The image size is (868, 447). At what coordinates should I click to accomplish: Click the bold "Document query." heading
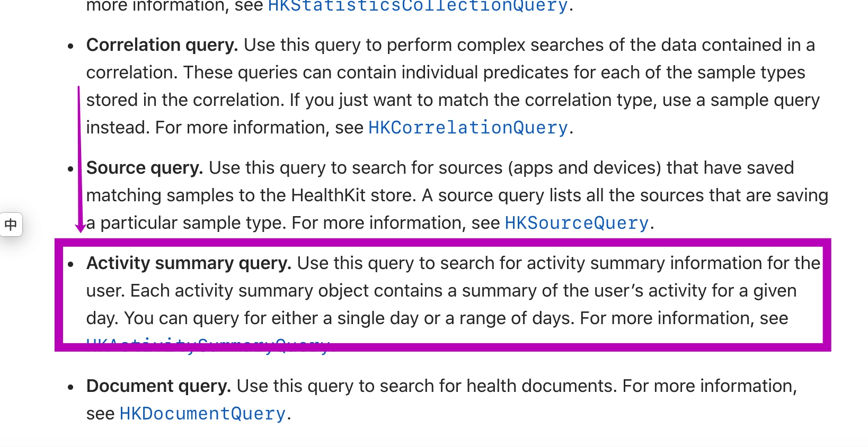(x=158, y=386)
